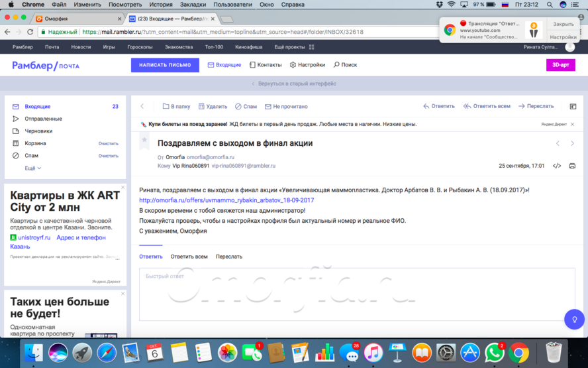Click the Рамблер/почта logo
Screen dimensions: 588x368
(46, 66)
